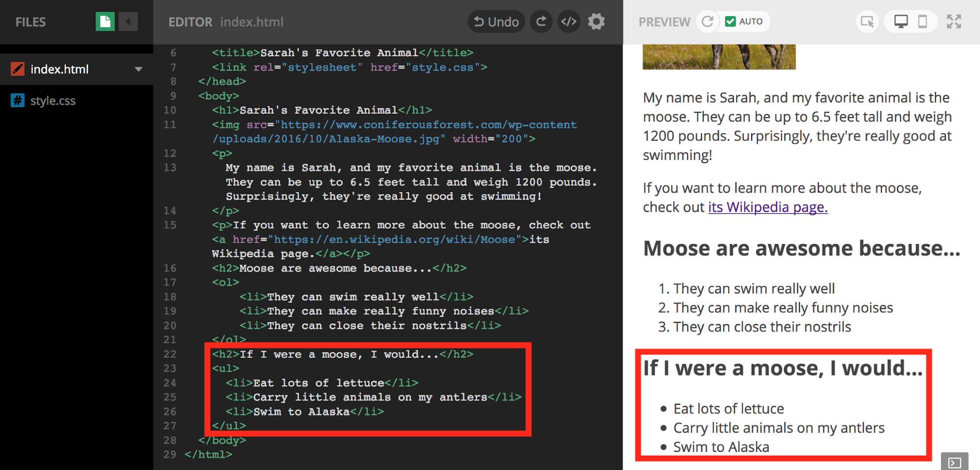This screenshot has height=470, width=980.
Task: Expand preview to fullscreen
Action: (x=954, y=22)
